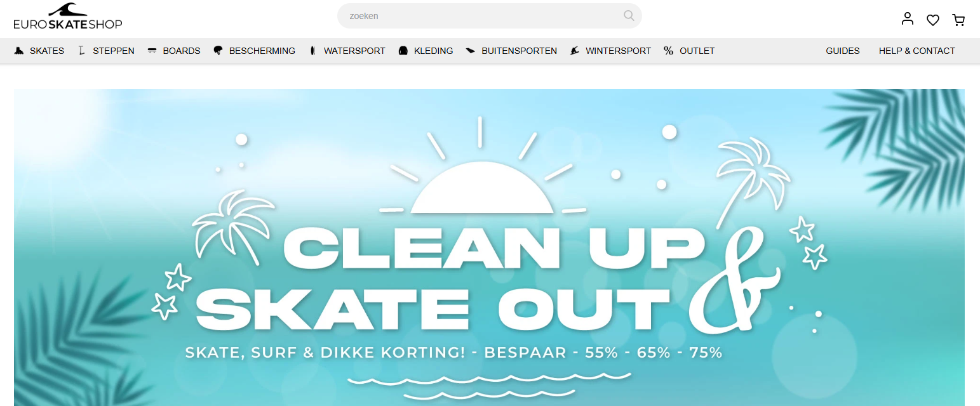
Task: Click the search magnifier icon
Action: 628,15
